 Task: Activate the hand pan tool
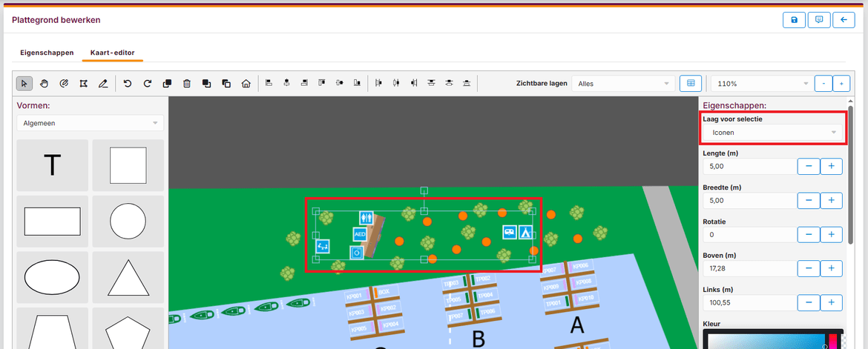click(x=44, y=84)
